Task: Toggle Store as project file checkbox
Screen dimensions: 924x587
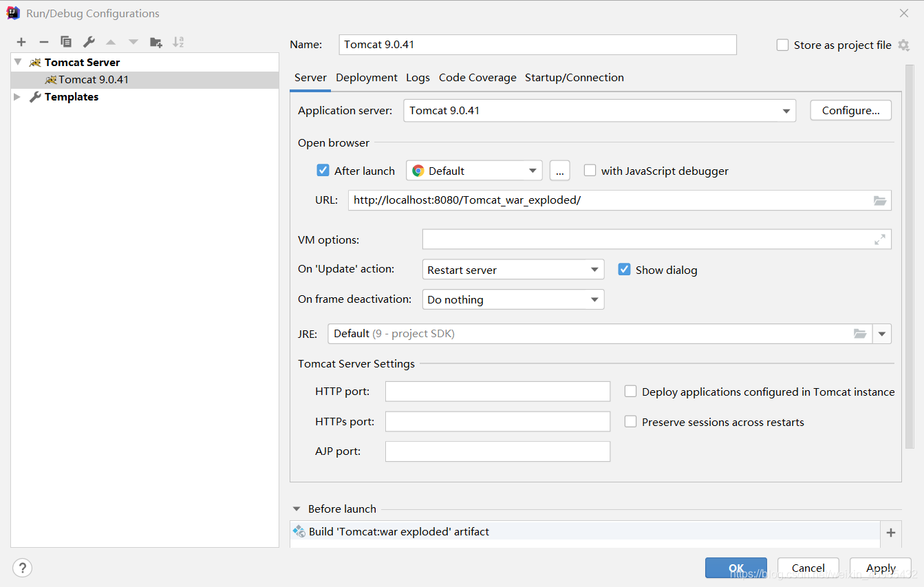Action: (x=782, y=45)
